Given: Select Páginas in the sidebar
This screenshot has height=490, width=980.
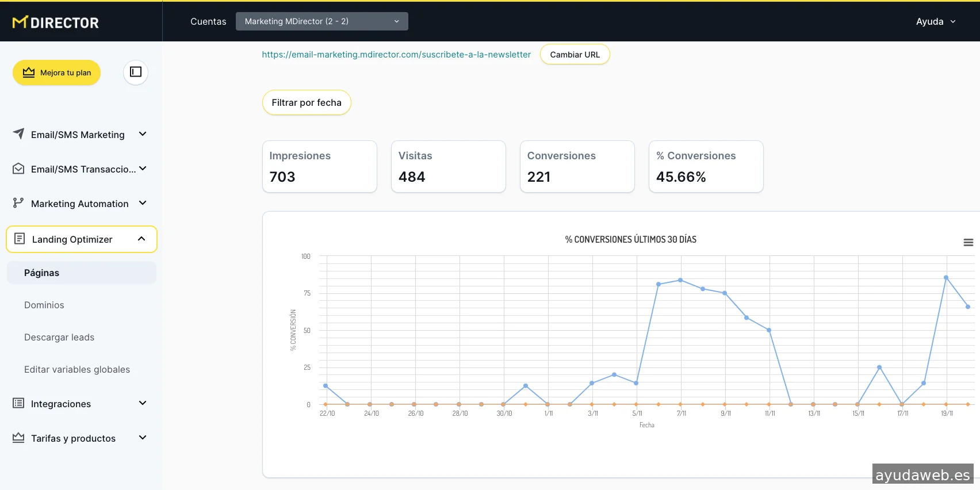Looking at the screenshot, I should tap(42, 273).
